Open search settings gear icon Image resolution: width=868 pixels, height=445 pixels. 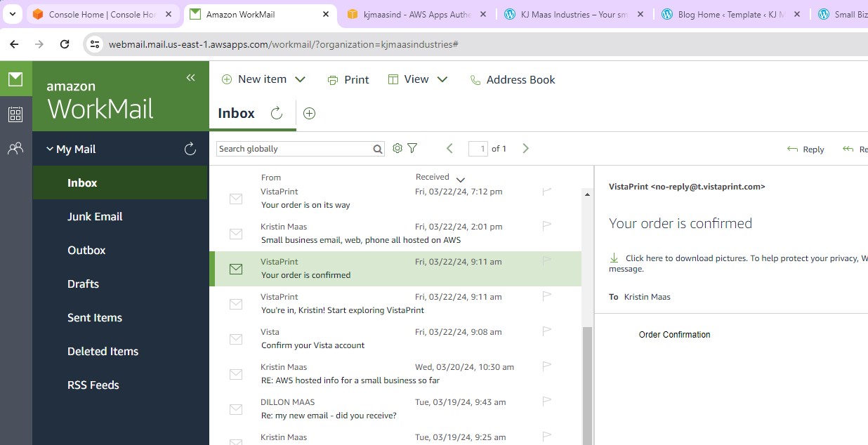[x=397, y=148]
